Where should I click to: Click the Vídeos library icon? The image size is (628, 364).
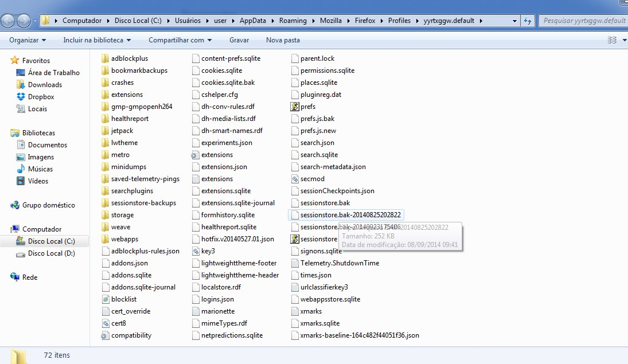[x=21, y=181]
